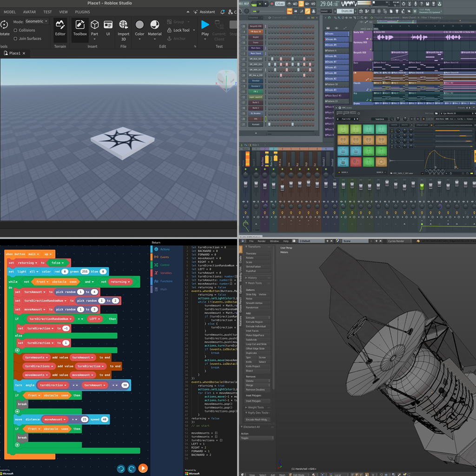Viewport: 476px width, 476px height.
Task: Click the orange run button in MakeCode
Action: click(143, 469)
